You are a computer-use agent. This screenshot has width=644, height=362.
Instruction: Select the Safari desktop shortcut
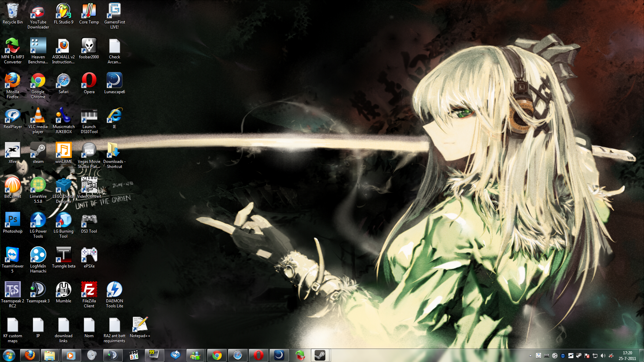(x=64, y=84)
